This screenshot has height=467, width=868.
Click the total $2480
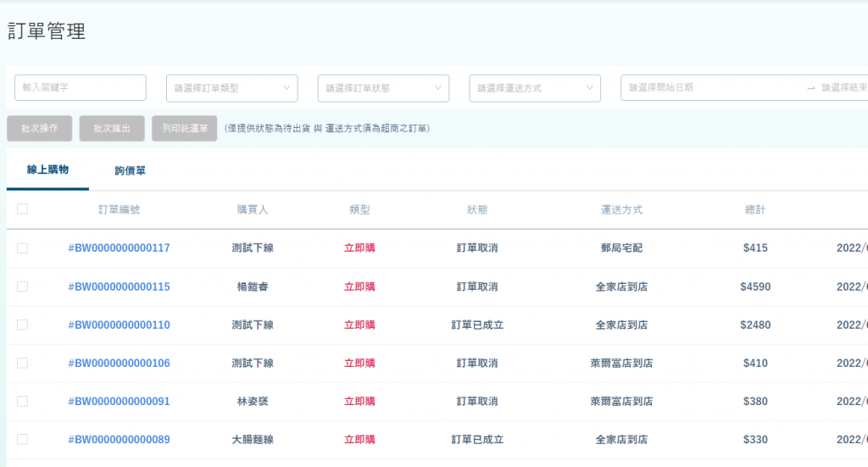(755, 325)
